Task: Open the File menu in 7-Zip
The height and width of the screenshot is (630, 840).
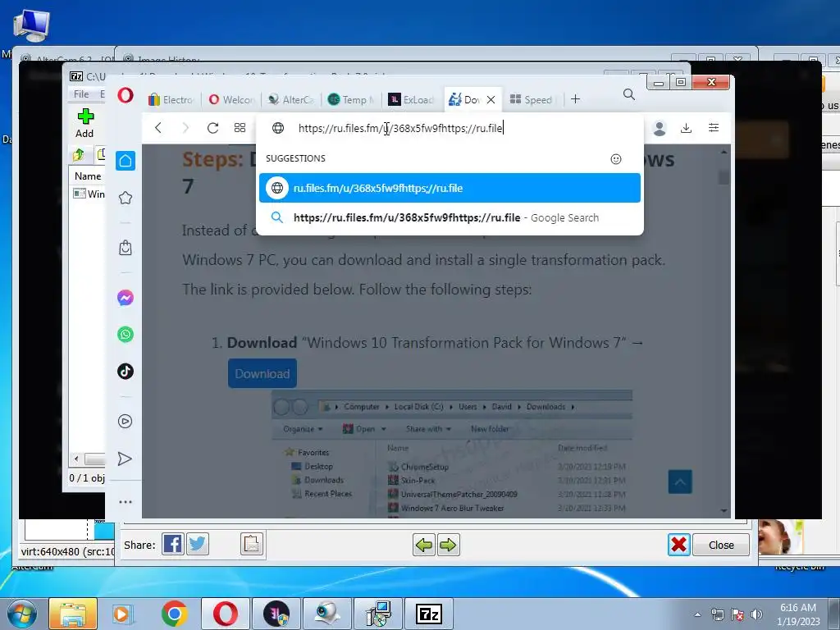Action: pos(81,94)
